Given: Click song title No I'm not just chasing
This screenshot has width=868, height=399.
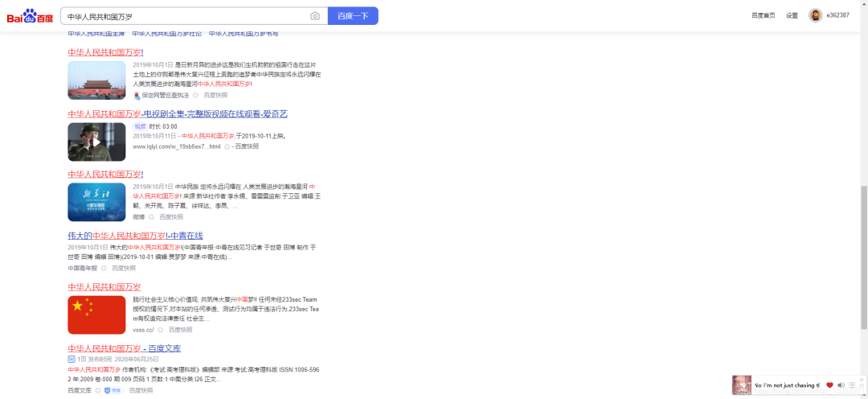Looking at the screenshot, I should 787,385.
